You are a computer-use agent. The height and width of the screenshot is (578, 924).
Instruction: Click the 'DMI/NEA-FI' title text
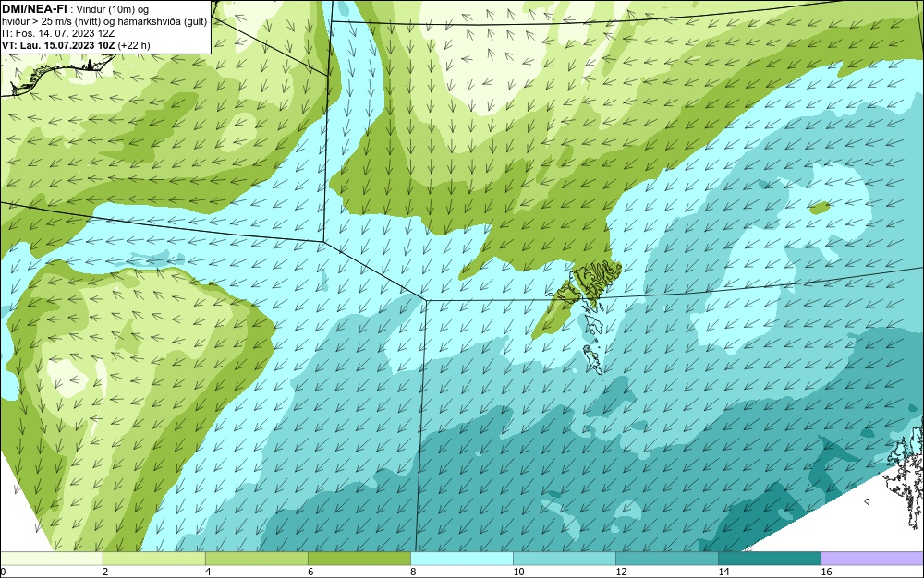[33, 8]
